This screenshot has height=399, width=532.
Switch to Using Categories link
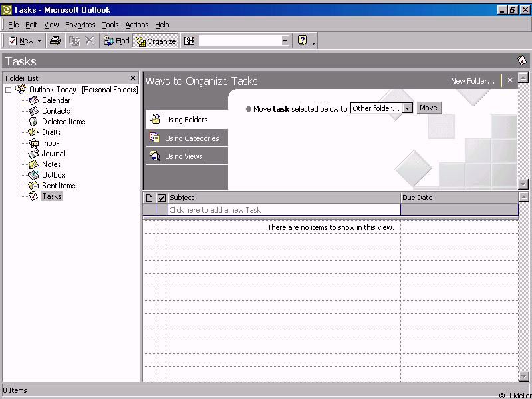point(192,138)
